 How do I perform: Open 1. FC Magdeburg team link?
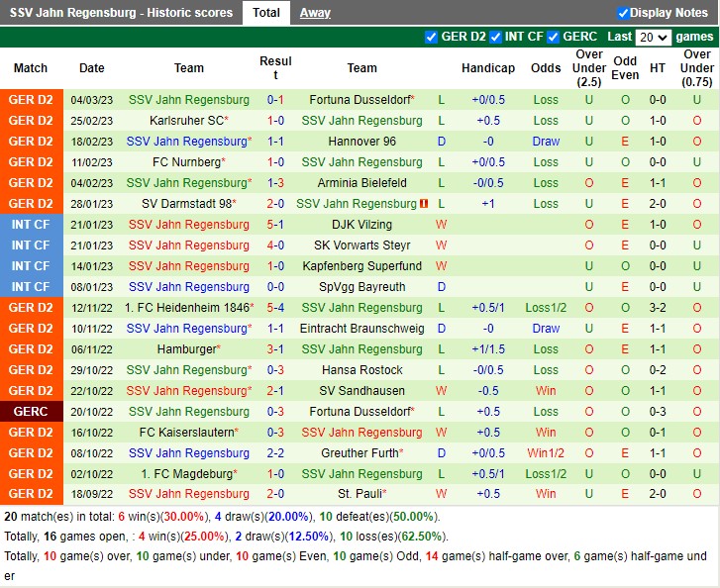pos(186,474)
